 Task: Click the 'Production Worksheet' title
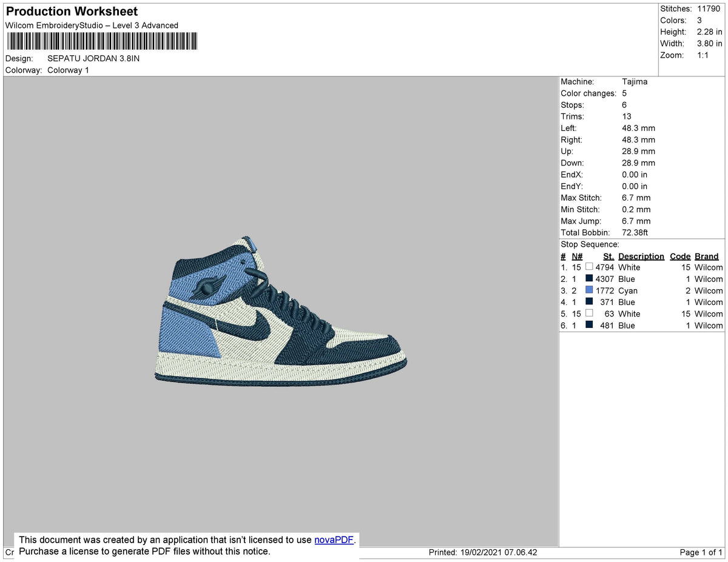coord(72,12)
